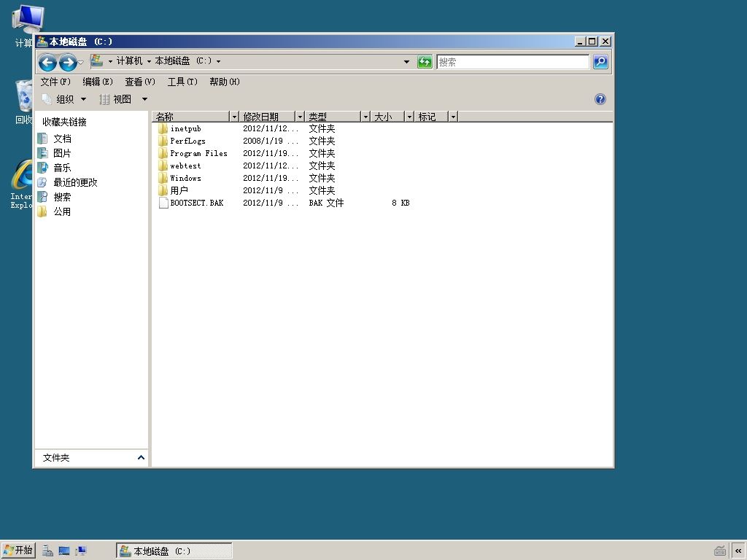747x560 pixels.
Task: Open the 文件(F) menu
Action: point(55,82)
